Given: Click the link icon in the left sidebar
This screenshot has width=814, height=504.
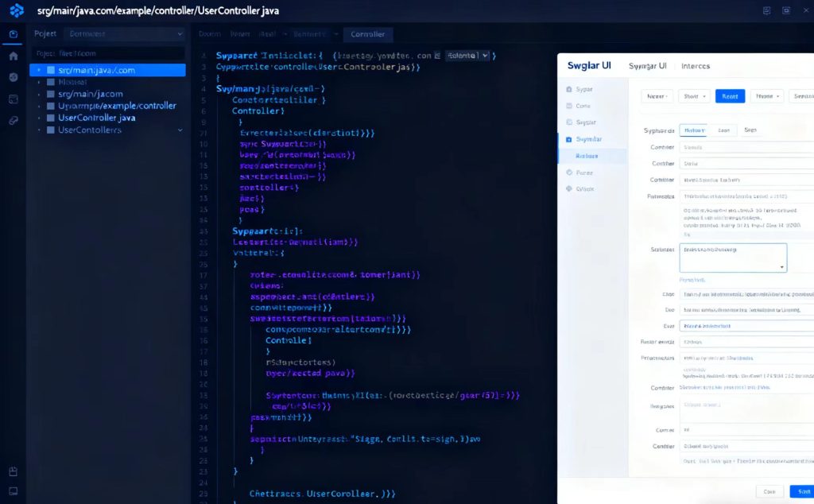Looking at the screenshot, I should click(14, 120).
